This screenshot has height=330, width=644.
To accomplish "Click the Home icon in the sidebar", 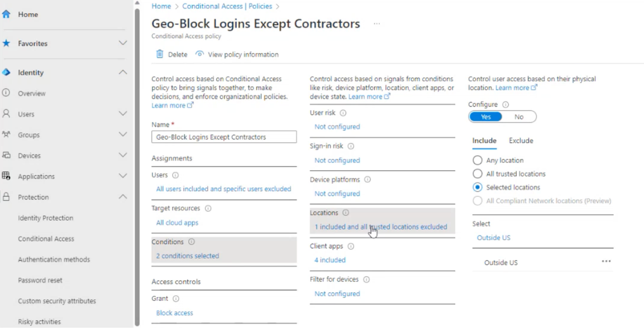I will coord(6,14).
